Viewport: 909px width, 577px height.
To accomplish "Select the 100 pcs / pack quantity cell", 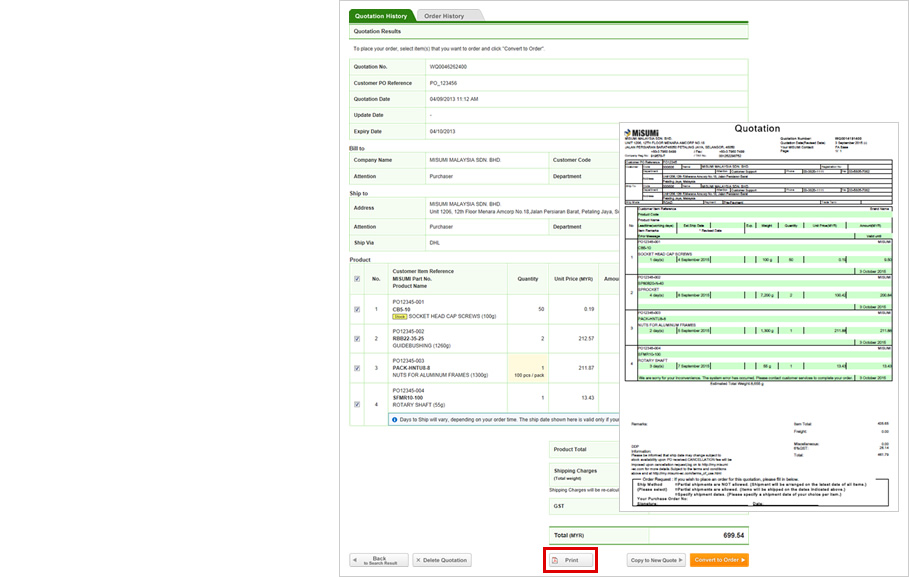I will (x=528, y=368).
